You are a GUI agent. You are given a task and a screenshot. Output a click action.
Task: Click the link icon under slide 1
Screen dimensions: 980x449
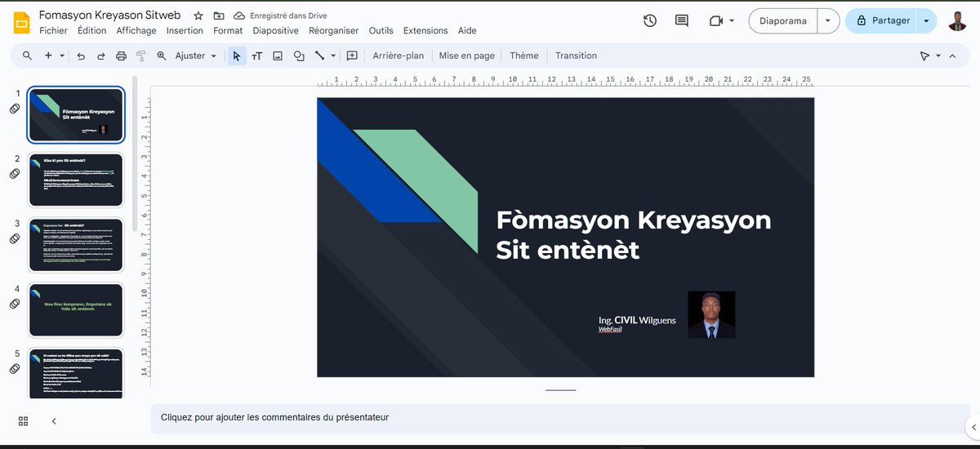15,109
